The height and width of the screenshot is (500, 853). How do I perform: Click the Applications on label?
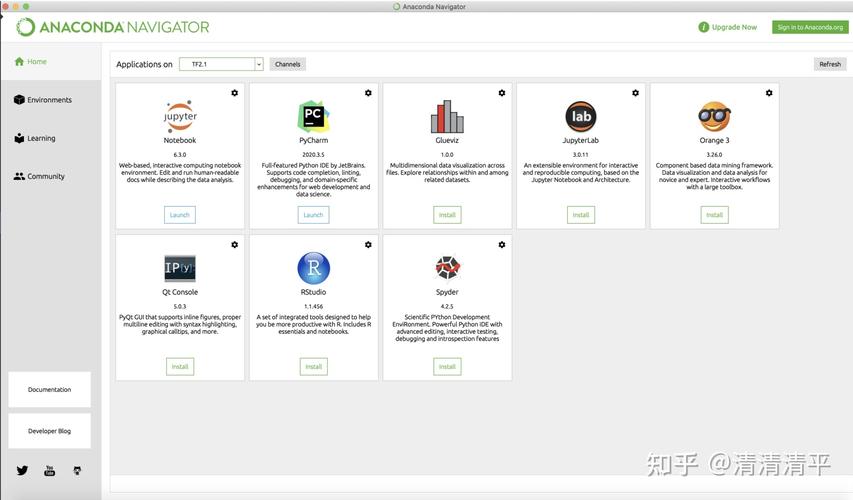[144, 64]
